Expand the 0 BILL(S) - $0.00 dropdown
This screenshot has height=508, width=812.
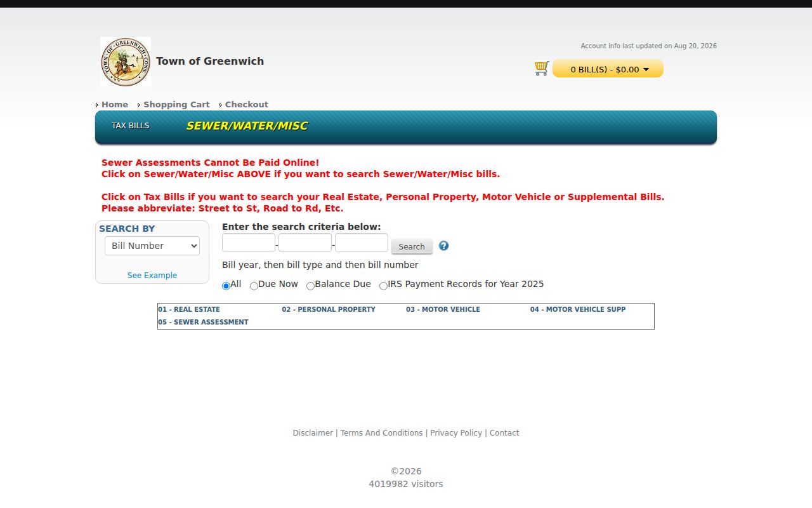(608, 69)
